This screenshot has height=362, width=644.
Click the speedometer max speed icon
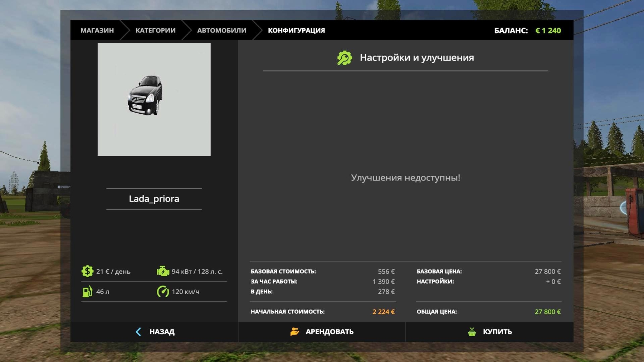tap(163, 292)
